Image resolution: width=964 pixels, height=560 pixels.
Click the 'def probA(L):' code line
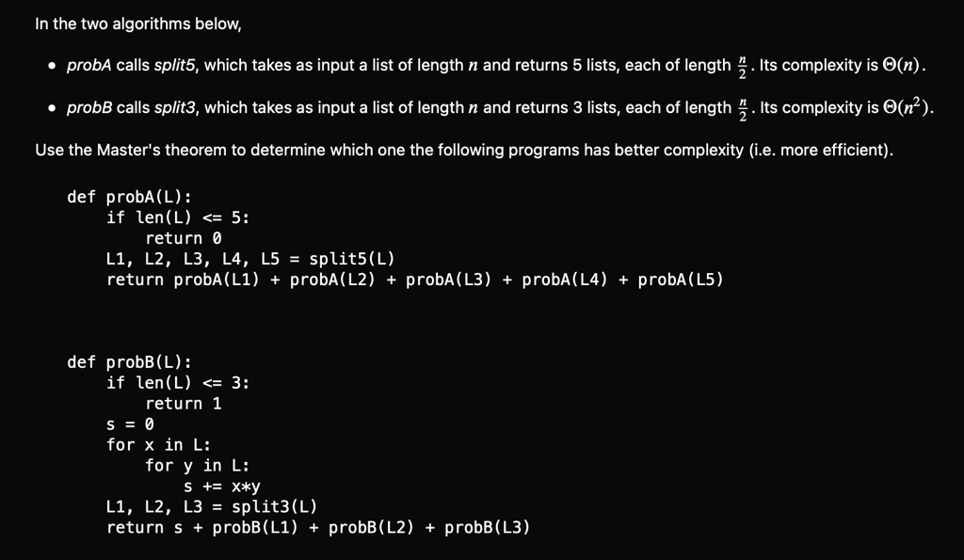(x=130, y=198)
